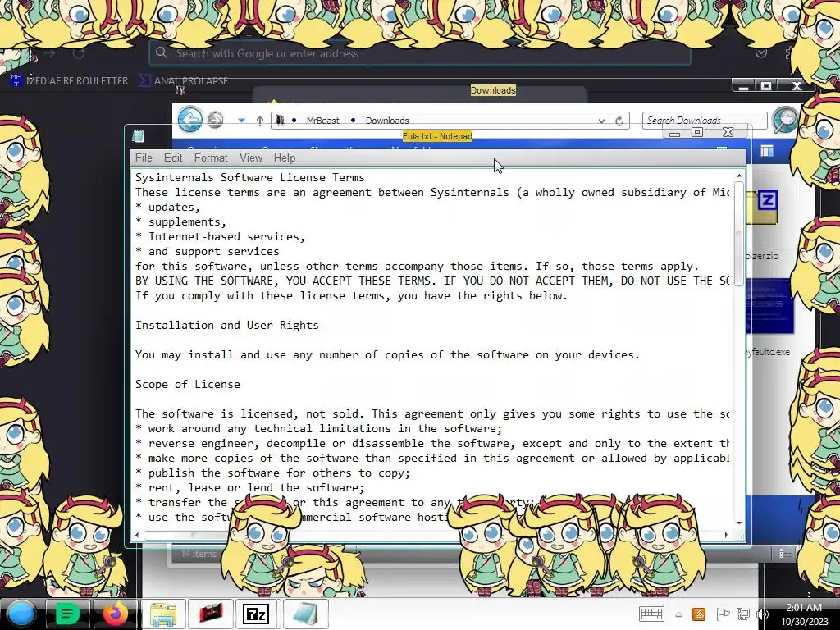840x630 pixels.
Task: Click the '* Internet-based services,' line
Action: click(220, 236)
